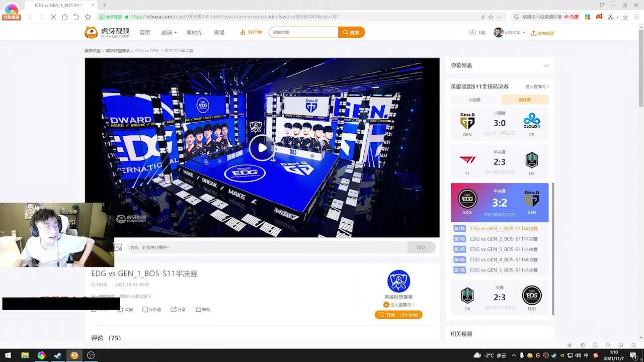Viewport: 644px width, 362px height.
Task: Expand the 频道 channel dropdown
Action: [169, 32]
